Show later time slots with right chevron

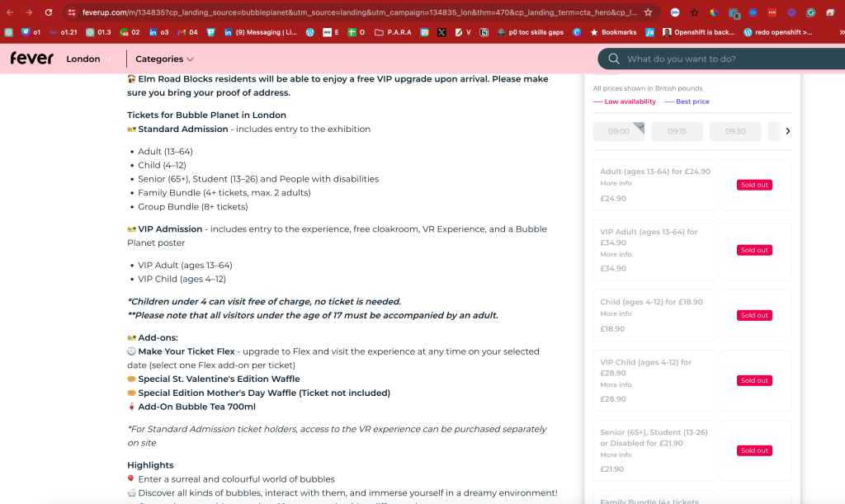(788, 131)
